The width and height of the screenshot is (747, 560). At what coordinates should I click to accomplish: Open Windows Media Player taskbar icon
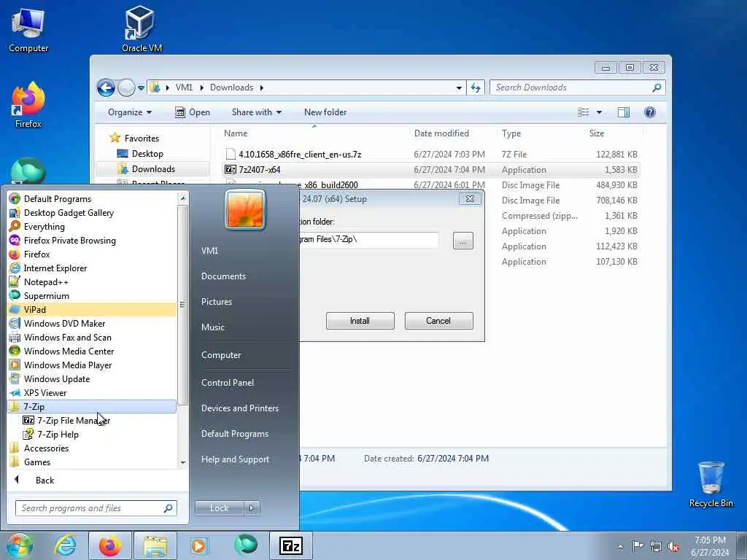[x=198, y=545]
